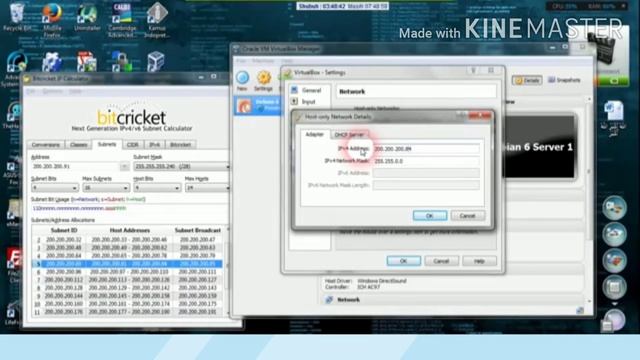The image size is (640, 360).
Task: Click the IPv4 Address input field
Action: (x=426, y=149)
